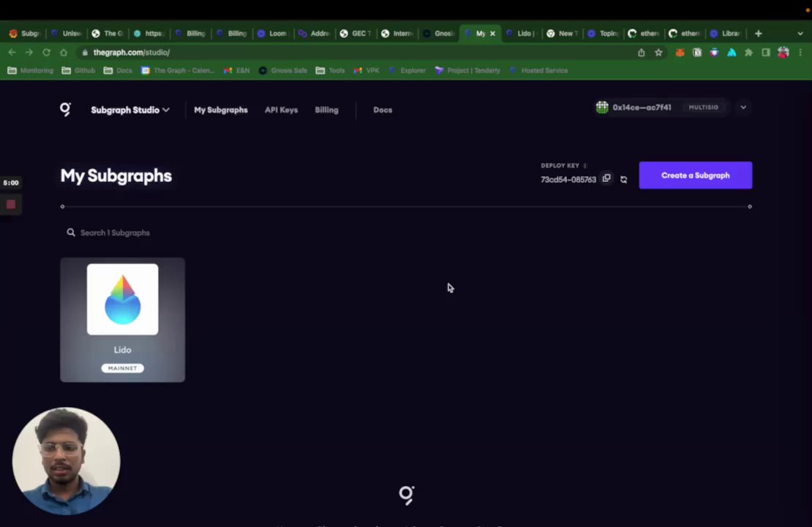
Task: Click The Graph logo in header
Action: [x=65, y=109]
